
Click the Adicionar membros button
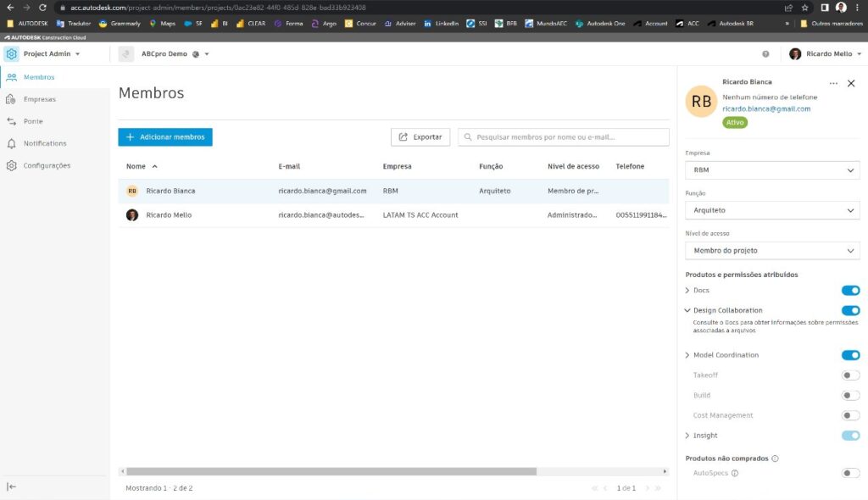(x=165, y=137)
